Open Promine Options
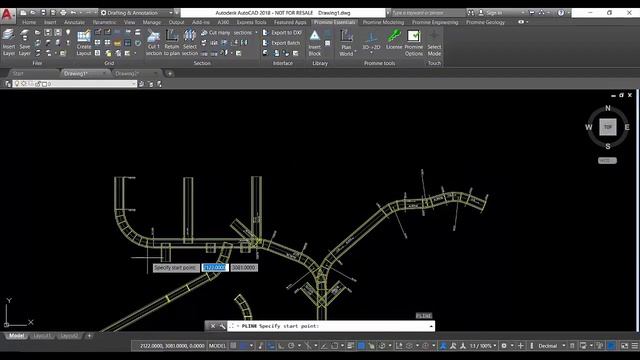640x360 pixels. pos(413,42)
